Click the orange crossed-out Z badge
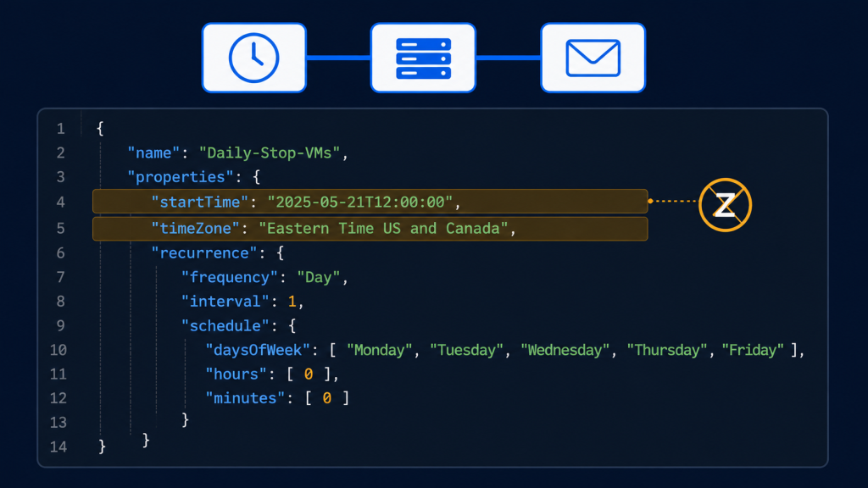The width and height of the screenshot is (868, 488). click(726, 205)
